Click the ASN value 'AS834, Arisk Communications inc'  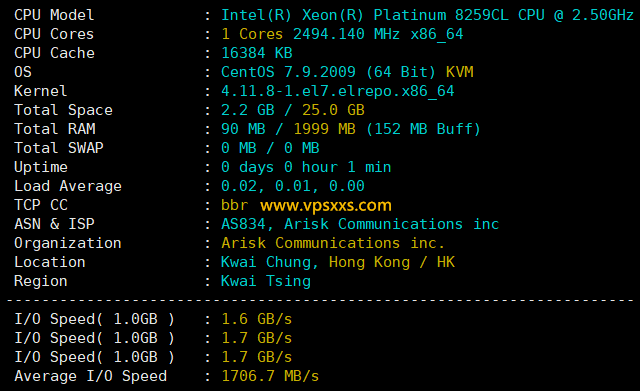point(360,224)
